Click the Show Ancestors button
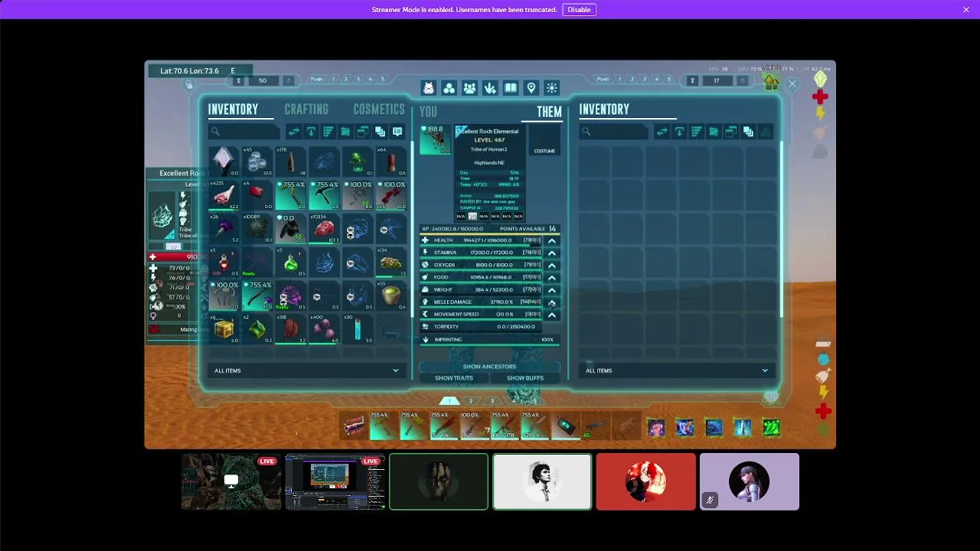 (x=489, y=367)
